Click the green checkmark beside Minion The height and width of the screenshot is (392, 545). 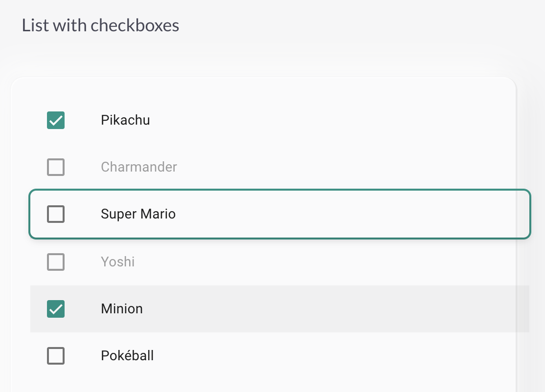pos(55,309)
